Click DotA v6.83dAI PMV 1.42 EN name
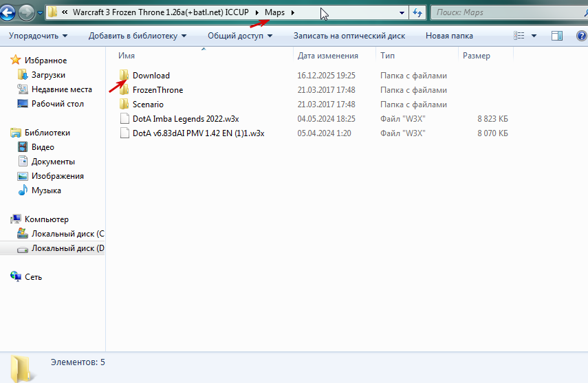The width and height of the screenshot is (588, 383). 198,133
